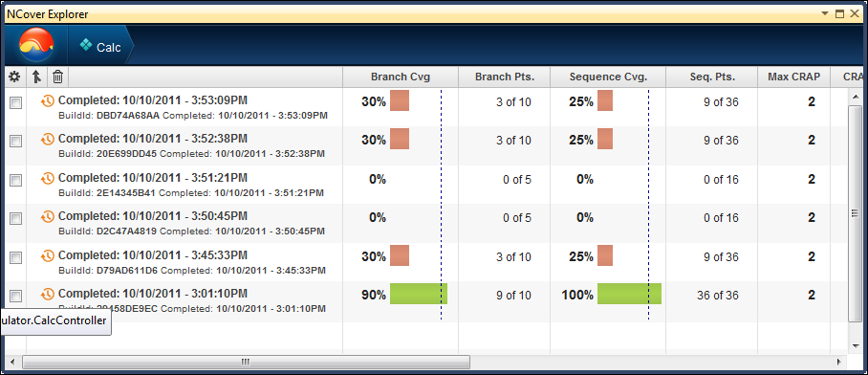Check the box for build 20E699DD45
This screenshot has width=868, height=375.
[x=16, y=142]
